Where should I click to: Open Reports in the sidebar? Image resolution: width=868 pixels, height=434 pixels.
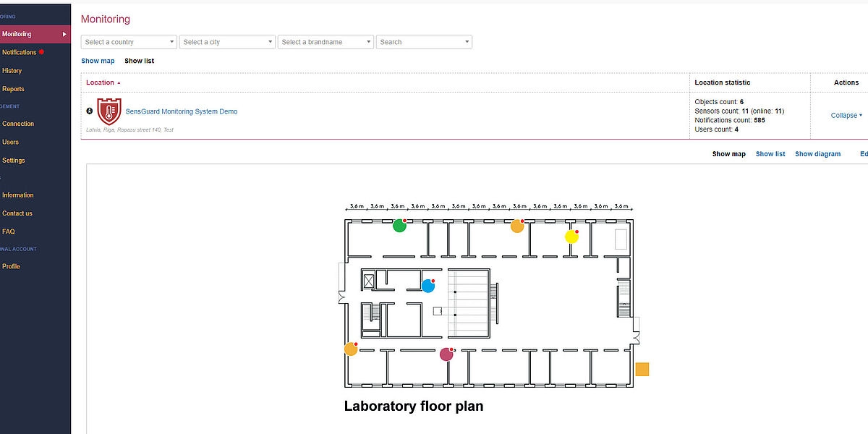click(13, 89)
